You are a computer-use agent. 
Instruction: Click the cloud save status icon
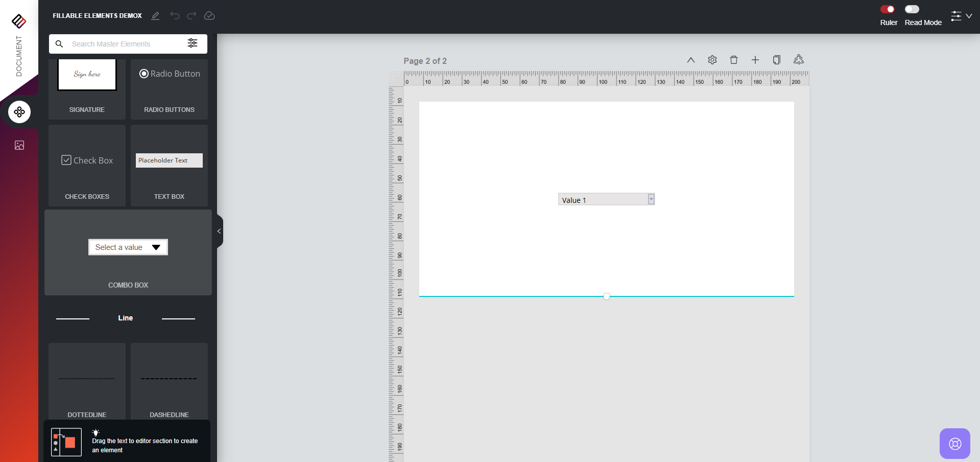click(x=209, y=16)
